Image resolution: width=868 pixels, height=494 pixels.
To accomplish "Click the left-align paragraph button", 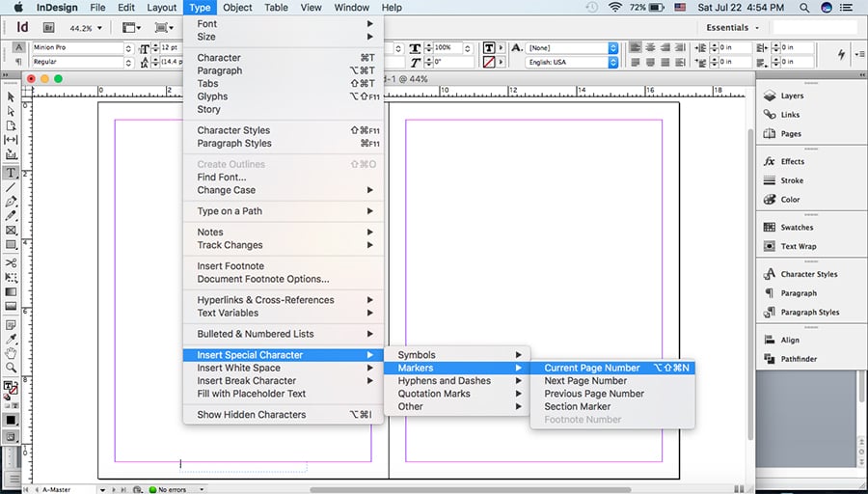I will coord(636,47).
